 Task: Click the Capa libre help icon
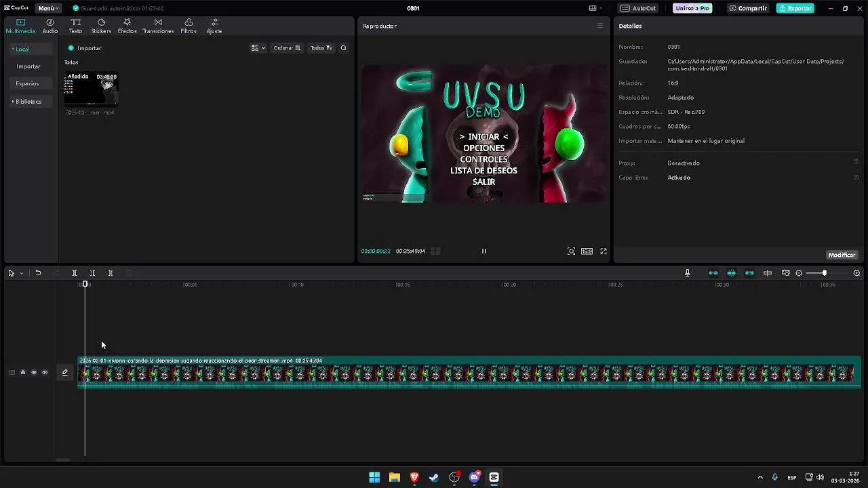coord(856,177)
